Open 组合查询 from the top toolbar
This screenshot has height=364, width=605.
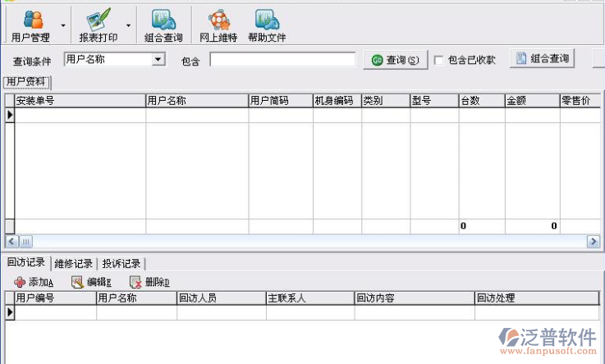pyautogui.click(x=163, y=25)
